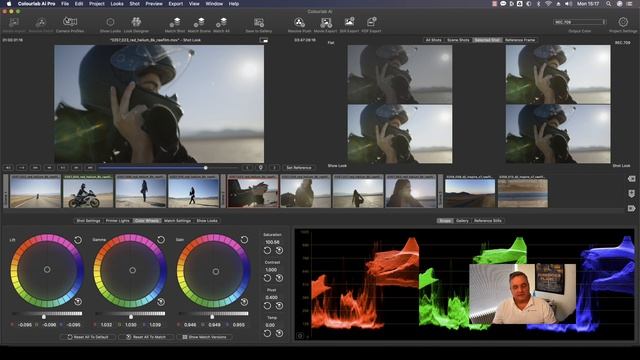Select the Scopes tab
This screenshot has width=640, height=360.
point(445,221)
